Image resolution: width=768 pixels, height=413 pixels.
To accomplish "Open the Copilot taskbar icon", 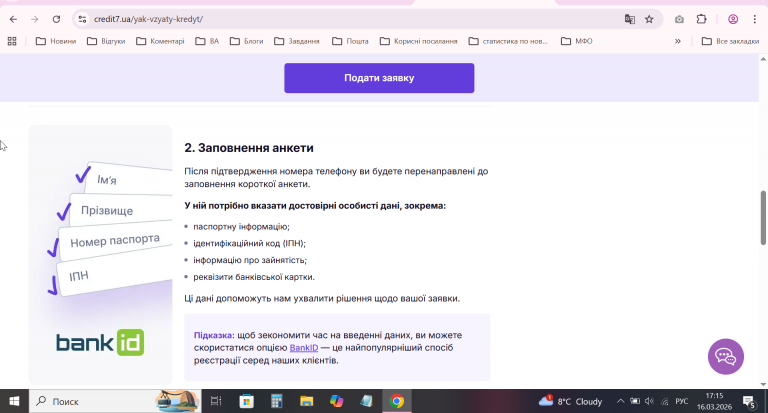I will [336, 401].
